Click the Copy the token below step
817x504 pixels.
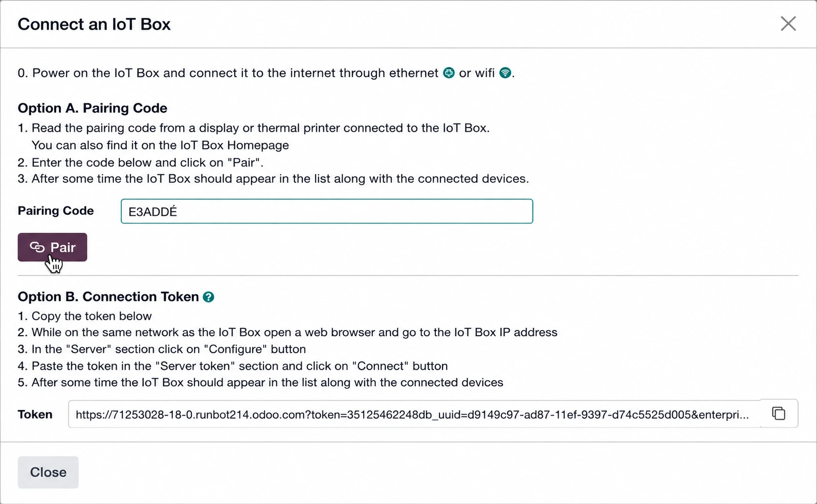pos(85,316)
